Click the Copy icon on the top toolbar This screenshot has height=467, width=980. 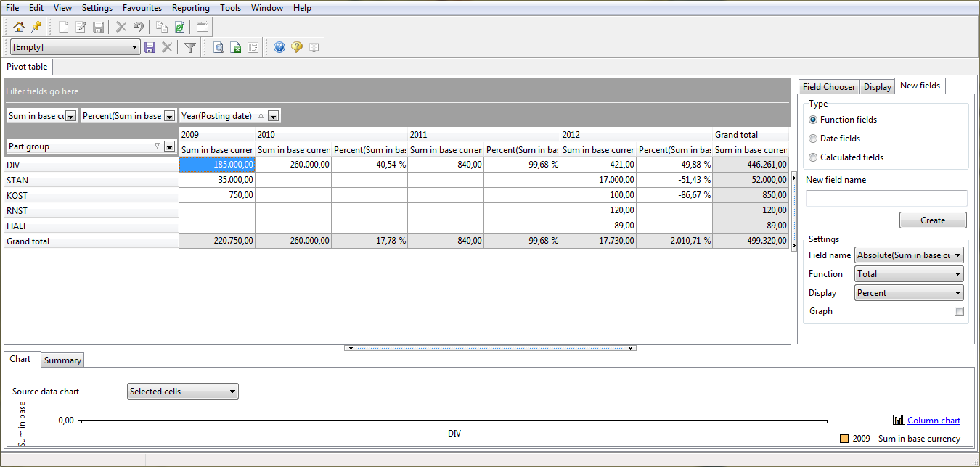pyautogui.click(x=161, y=27)
